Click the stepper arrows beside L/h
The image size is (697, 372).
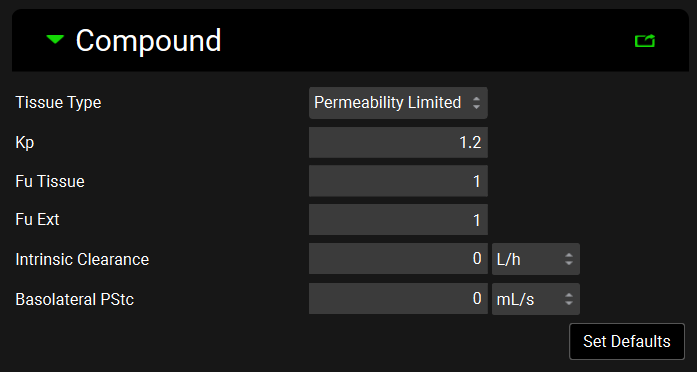569,259
